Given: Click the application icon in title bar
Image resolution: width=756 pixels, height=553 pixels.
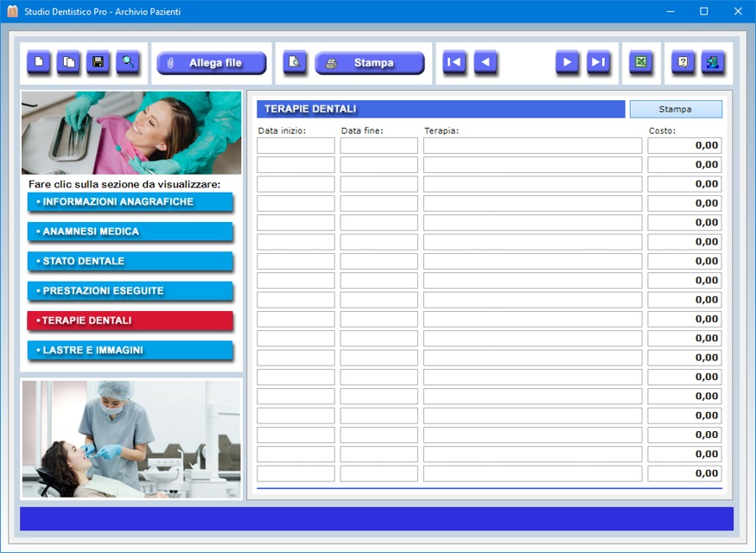Looking at the screenshot, I should pos(12,11).
